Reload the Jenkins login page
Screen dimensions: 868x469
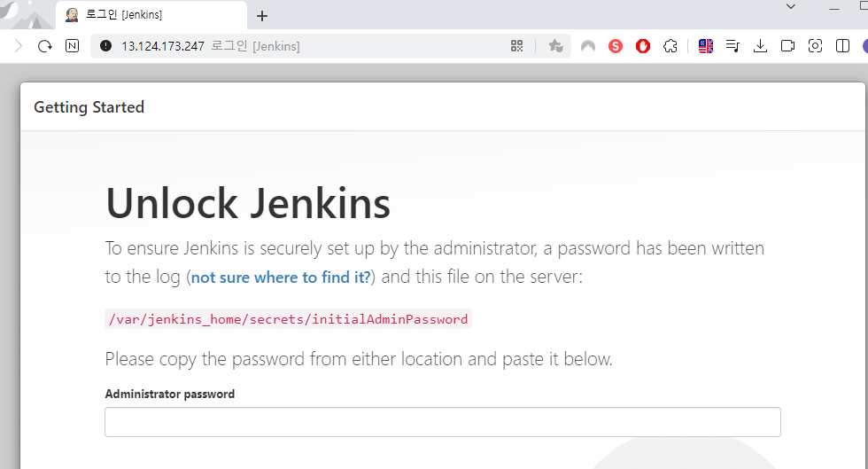click(x=45, y=46)
